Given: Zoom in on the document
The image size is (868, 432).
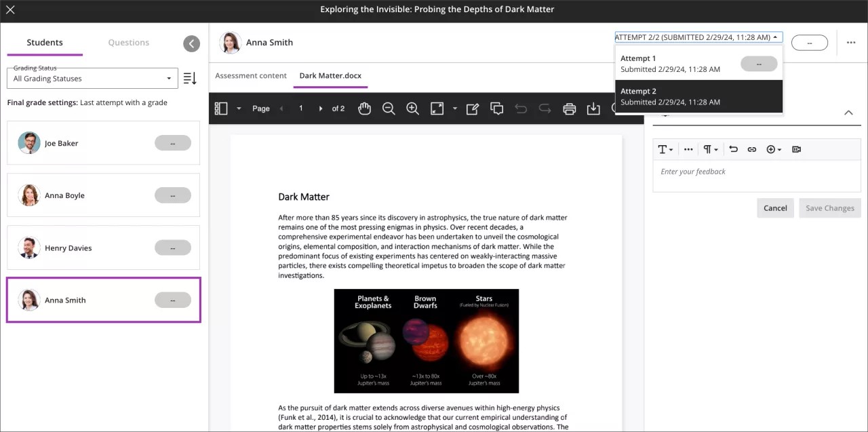Looking at the screenshot, I should 412,108.
